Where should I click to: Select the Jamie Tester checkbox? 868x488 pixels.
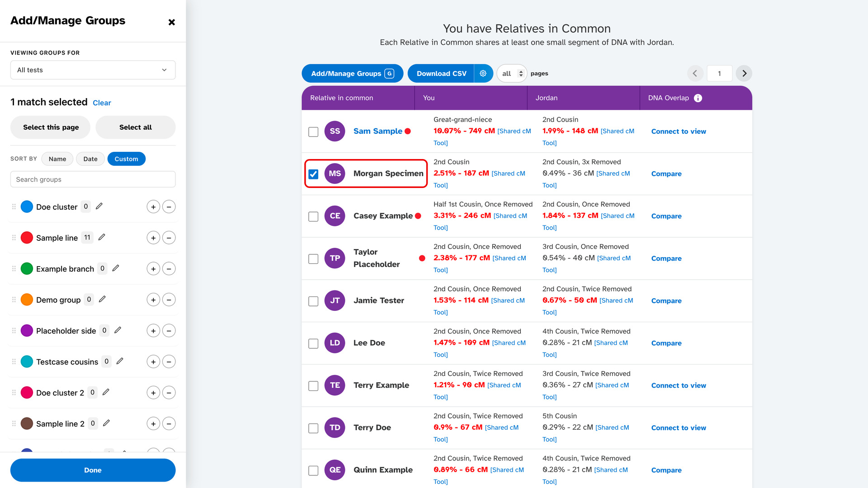click(x=313, y=301)
